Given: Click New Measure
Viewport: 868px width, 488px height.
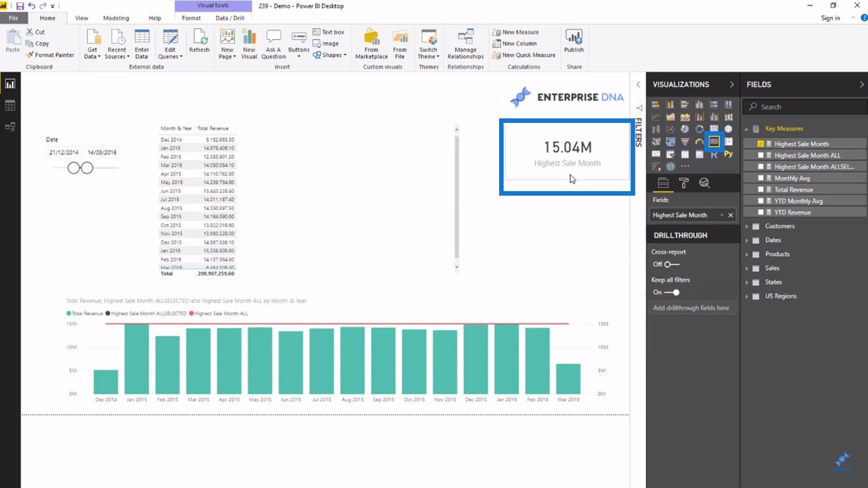Looking at the screenshot, I should point(516,32).
